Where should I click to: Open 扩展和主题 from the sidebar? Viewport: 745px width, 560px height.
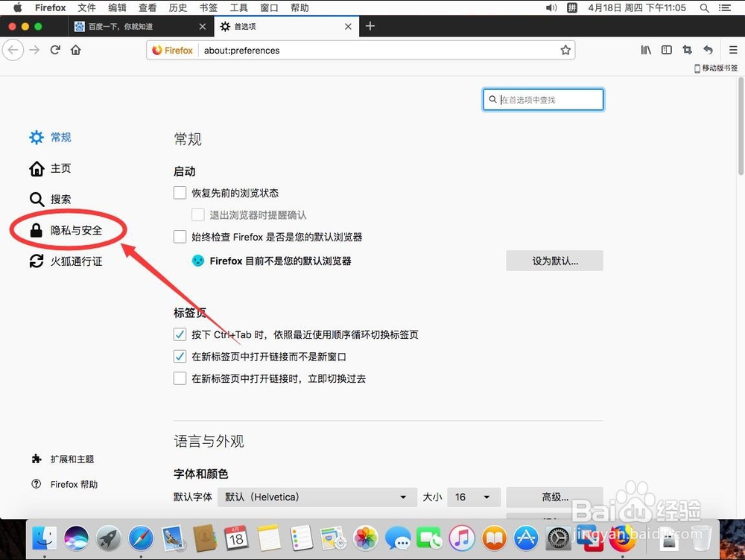(x=71, y=459)
